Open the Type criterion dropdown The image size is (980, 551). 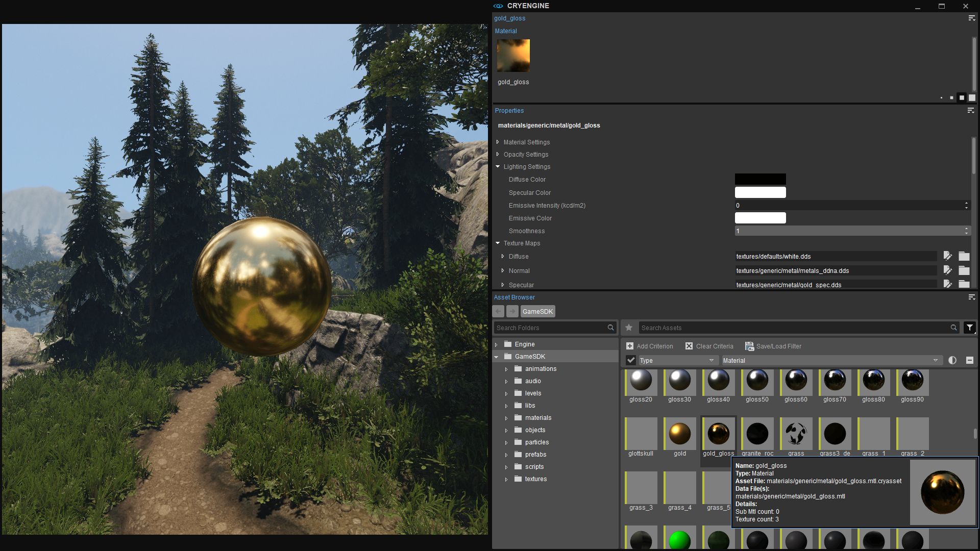pos(712,360)
